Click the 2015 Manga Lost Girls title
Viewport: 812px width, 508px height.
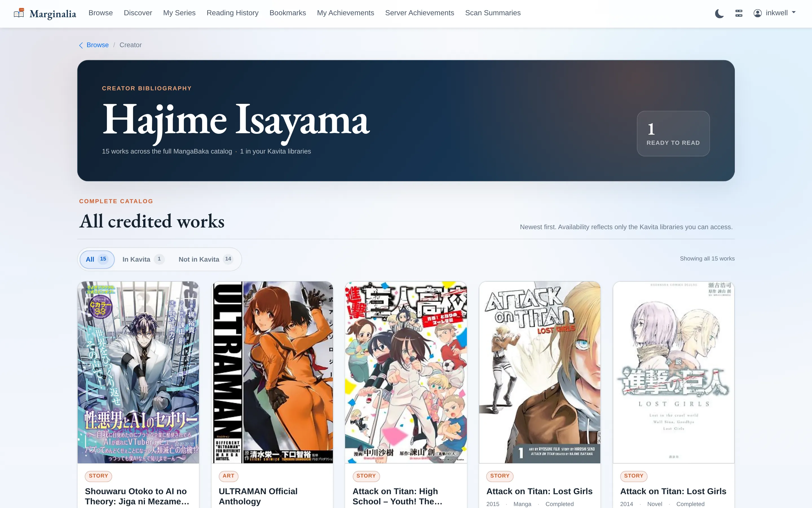tap(539, 491)
